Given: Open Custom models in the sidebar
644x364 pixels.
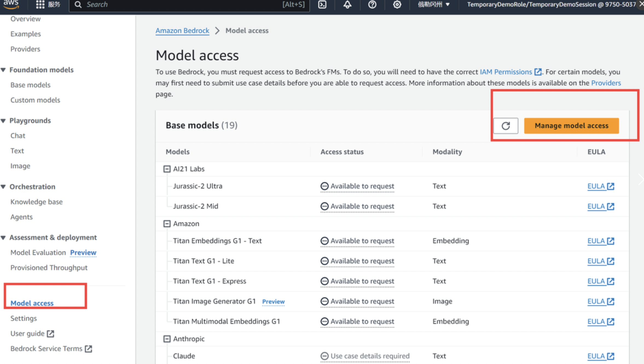Looking at the screenshot, I should coord(35,100).
